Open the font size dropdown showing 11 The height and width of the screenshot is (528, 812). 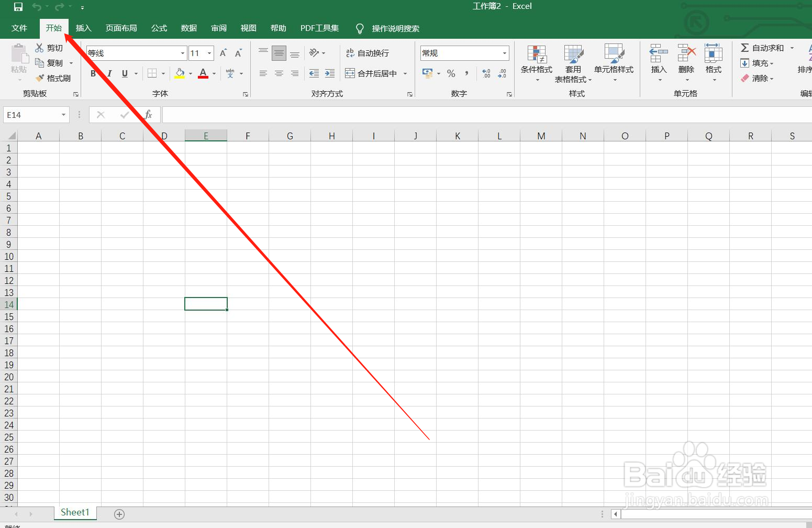(209, 53)
